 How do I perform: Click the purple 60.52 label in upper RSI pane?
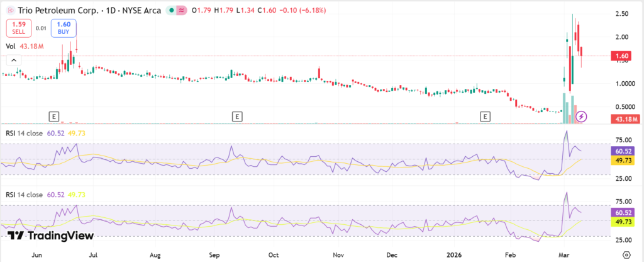pyautogui.click(x=622, y=151)
